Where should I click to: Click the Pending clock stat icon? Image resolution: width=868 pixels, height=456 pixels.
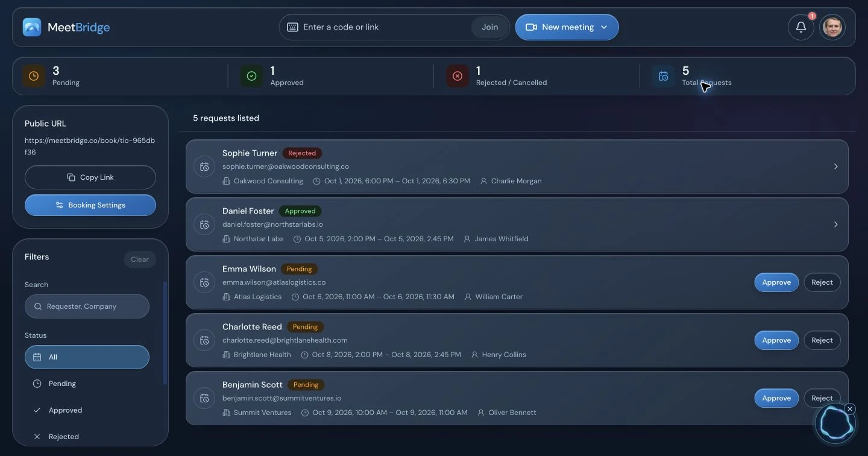34,76
